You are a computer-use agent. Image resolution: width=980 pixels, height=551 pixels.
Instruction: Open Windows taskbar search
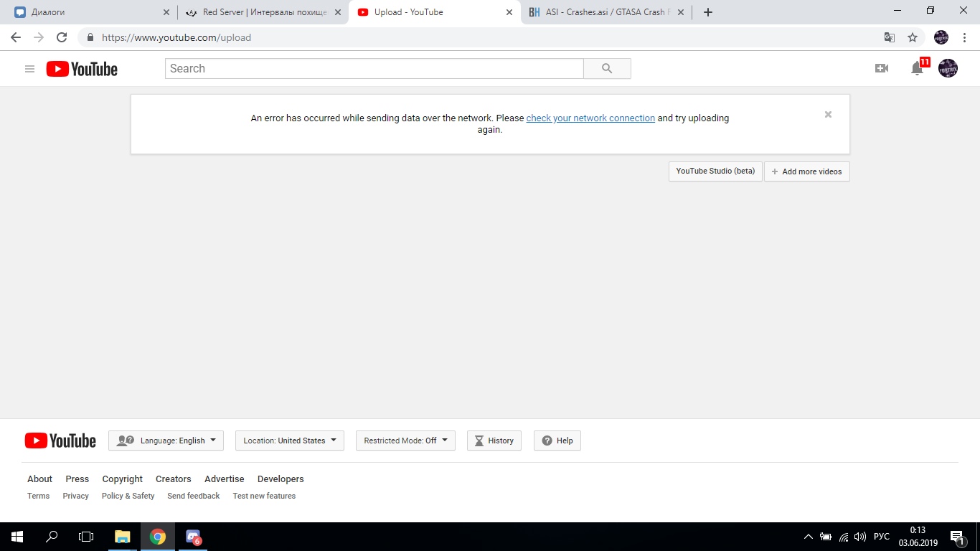pos(52,537)
